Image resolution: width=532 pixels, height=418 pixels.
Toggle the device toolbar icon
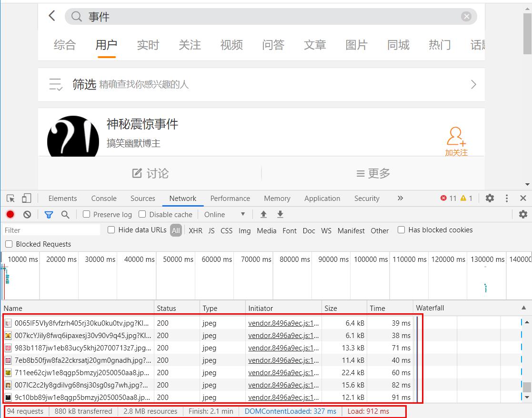pos(27,199)
